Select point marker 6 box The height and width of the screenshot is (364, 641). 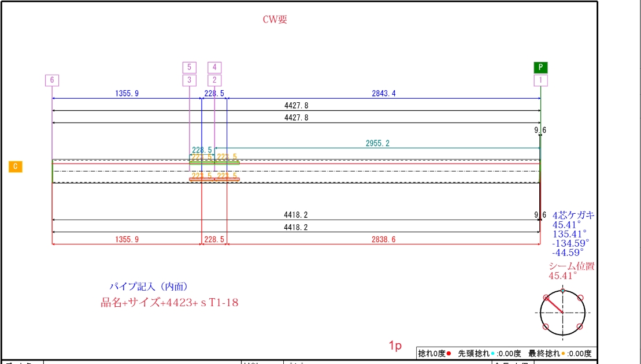coord(52,80)
